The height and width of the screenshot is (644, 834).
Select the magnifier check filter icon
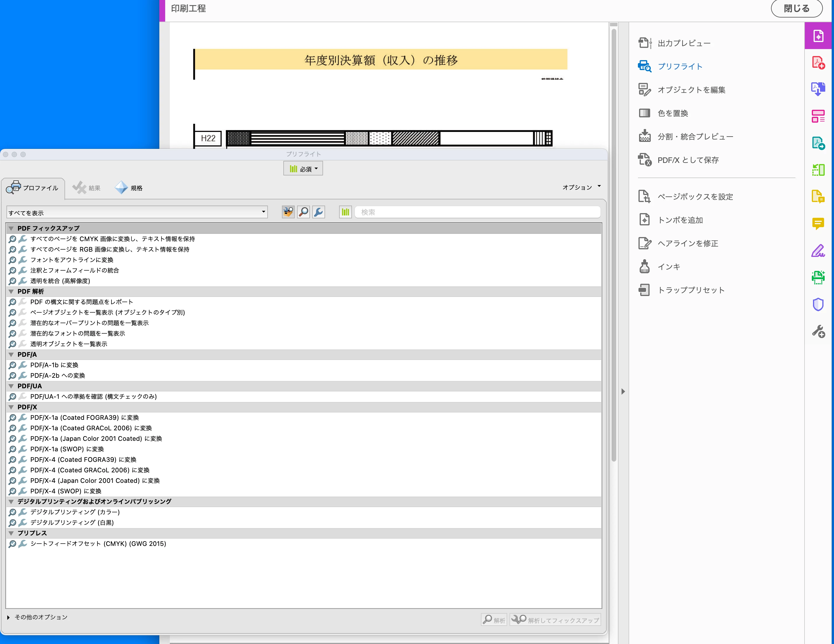(303, 212)
